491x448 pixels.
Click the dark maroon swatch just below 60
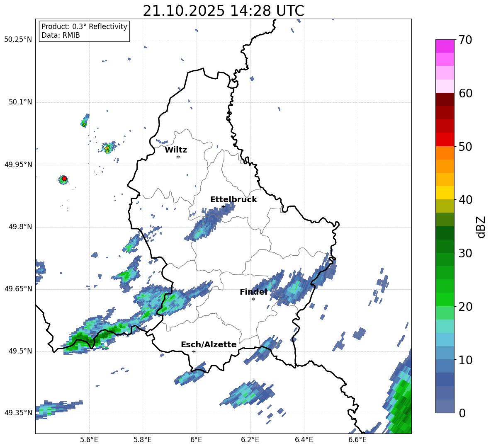click(445, 99)
